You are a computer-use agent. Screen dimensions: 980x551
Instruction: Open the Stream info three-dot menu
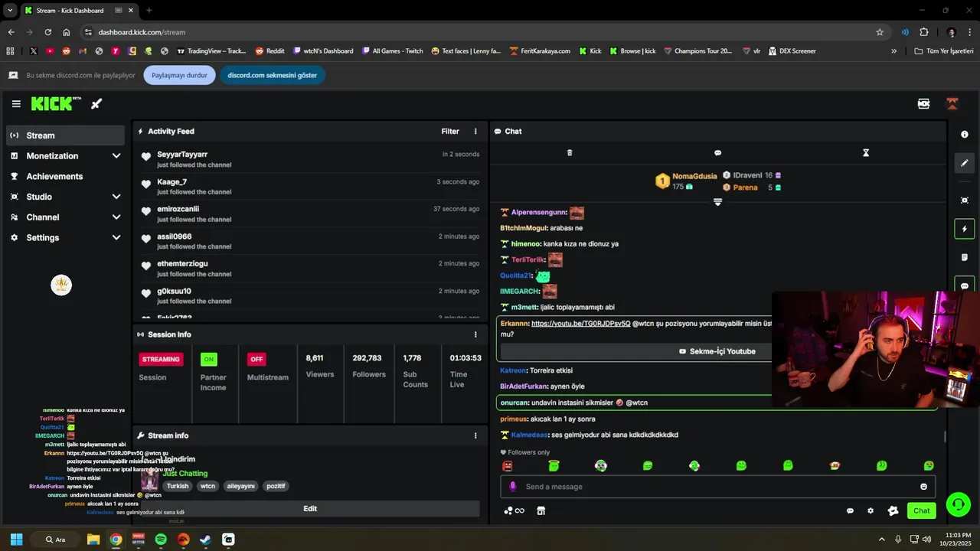point(475,435)
